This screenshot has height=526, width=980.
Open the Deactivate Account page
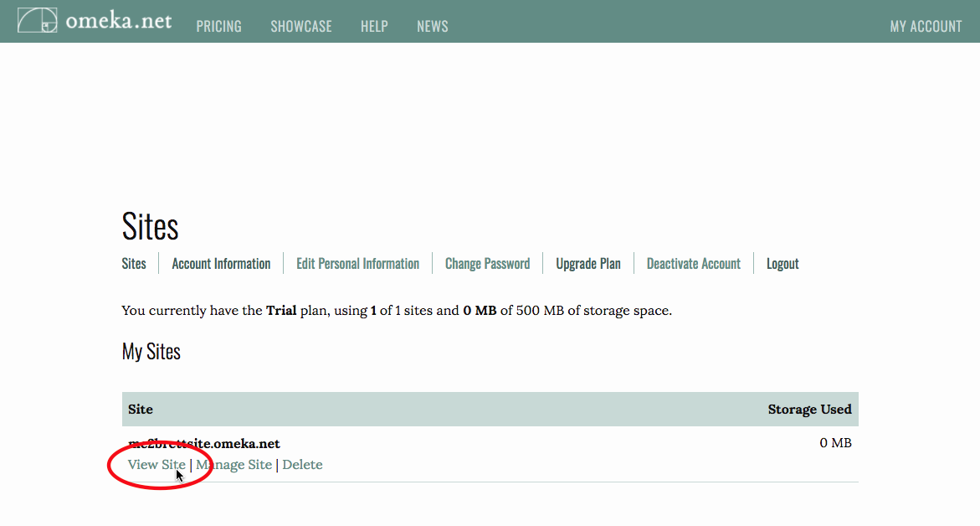693,264
